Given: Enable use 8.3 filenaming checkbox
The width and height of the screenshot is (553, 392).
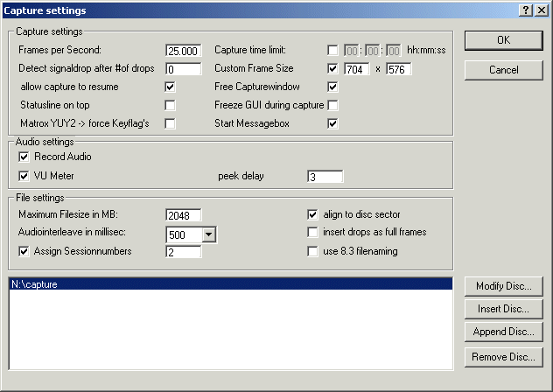Looking at the screenshot, I should [x=312, y=251].
